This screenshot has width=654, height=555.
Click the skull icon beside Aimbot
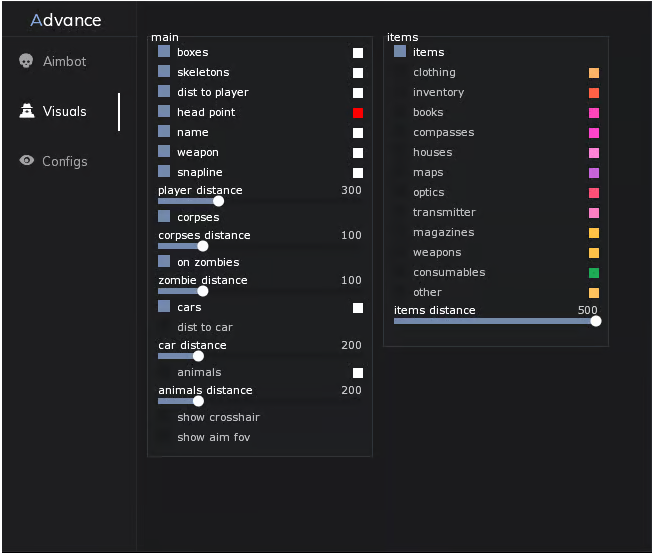point(26,61)
